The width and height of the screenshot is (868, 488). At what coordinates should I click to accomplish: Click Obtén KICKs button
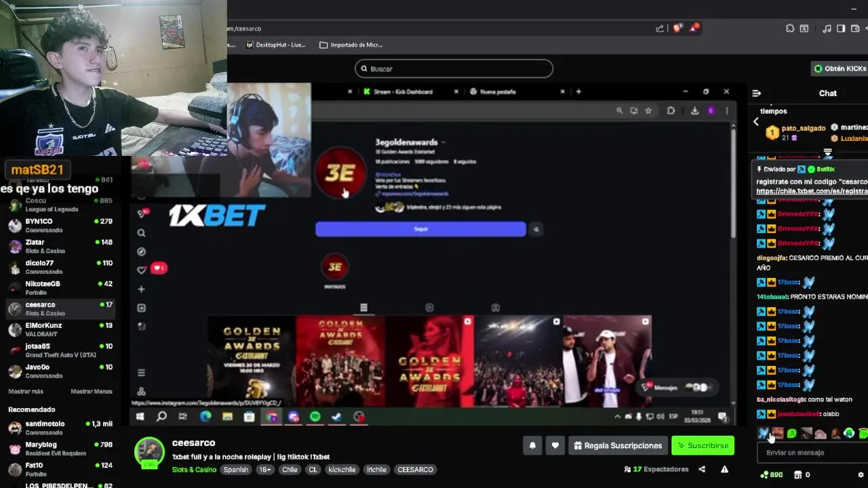click(x=840, y=68)
